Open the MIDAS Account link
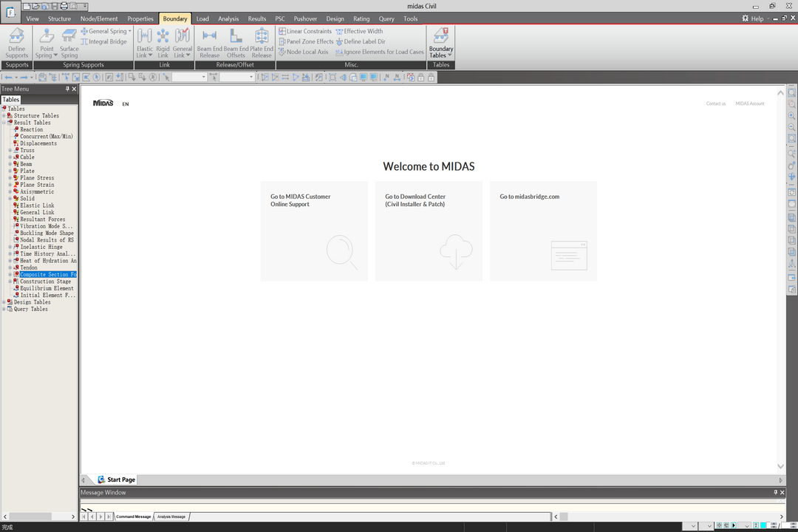The image size is (798, 532). click(x=749, y=104)
